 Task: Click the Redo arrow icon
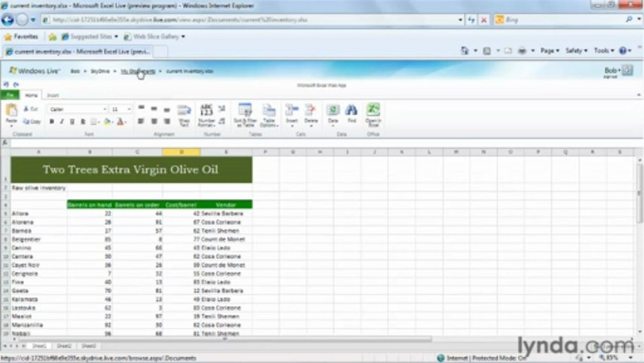click(16, 85)
